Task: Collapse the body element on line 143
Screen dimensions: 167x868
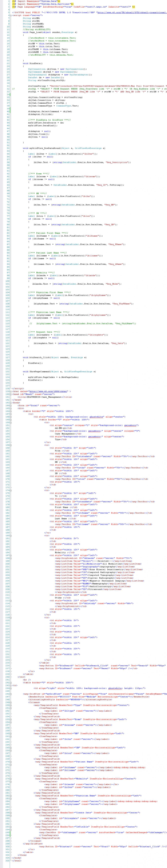Action: (x=11, y=403)
